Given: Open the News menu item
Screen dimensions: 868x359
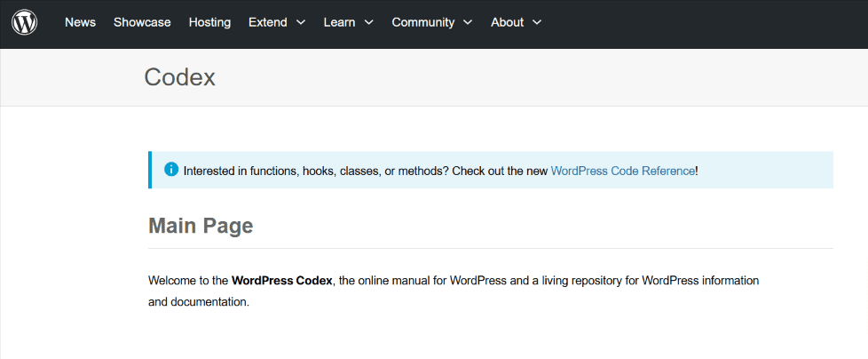Looking at the screenshot, I should pyautogui.click(x=80, y=23).
